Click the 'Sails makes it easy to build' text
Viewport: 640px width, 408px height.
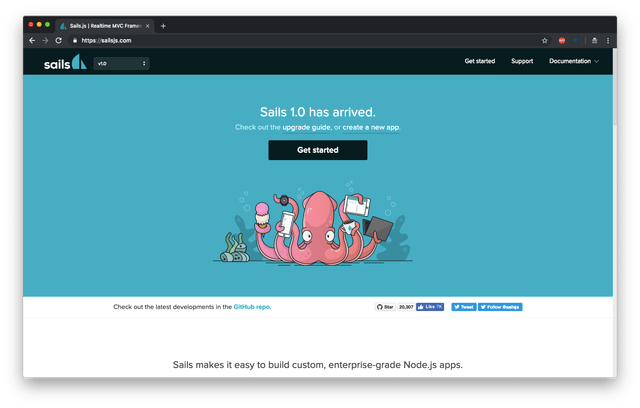click(x=318, y=365)
